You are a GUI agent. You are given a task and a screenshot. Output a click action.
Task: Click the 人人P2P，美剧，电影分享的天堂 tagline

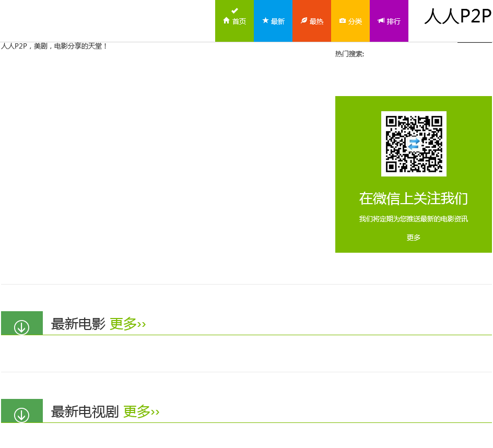click(54, 46)
